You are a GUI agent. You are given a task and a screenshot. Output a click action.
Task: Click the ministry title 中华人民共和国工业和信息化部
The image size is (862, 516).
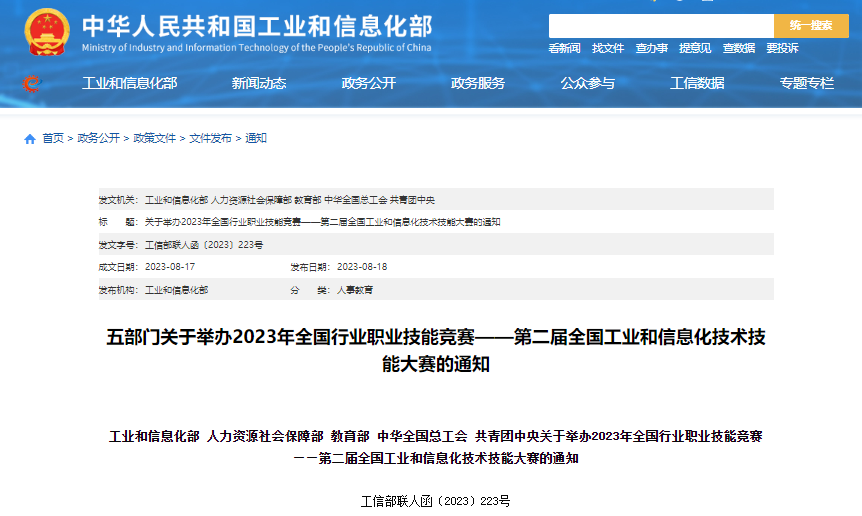coord(257,26)
